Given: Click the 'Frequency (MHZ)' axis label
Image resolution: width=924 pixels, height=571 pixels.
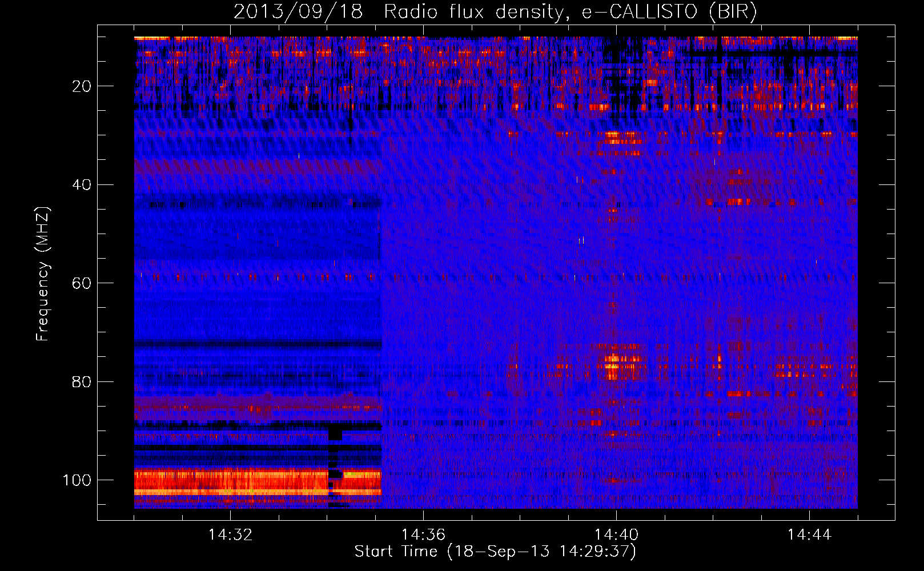Looking at the screenshot, I should 43,274.
